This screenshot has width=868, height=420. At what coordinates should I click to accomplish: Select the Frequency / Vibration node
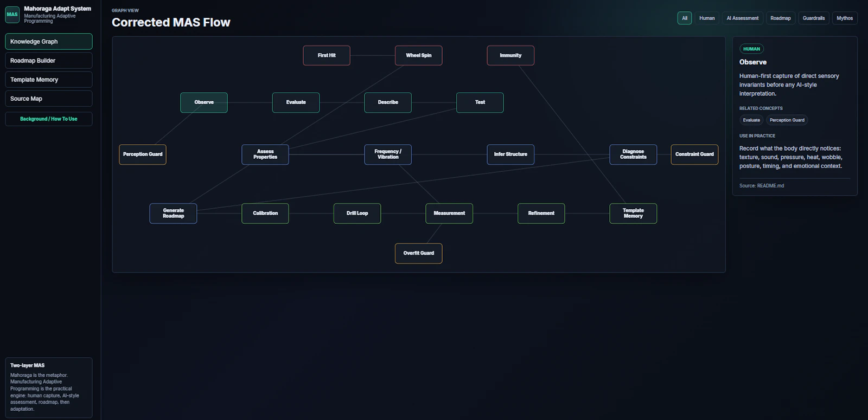(x=388, y=154)
